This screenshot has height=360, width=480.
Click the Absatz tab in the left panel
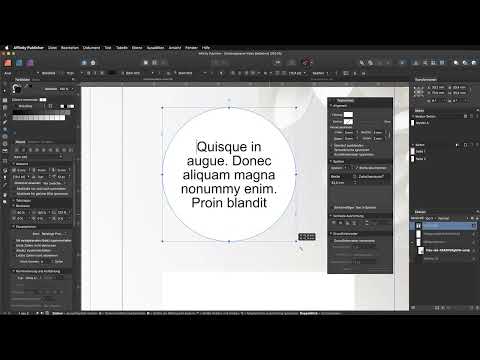[20, 142]
